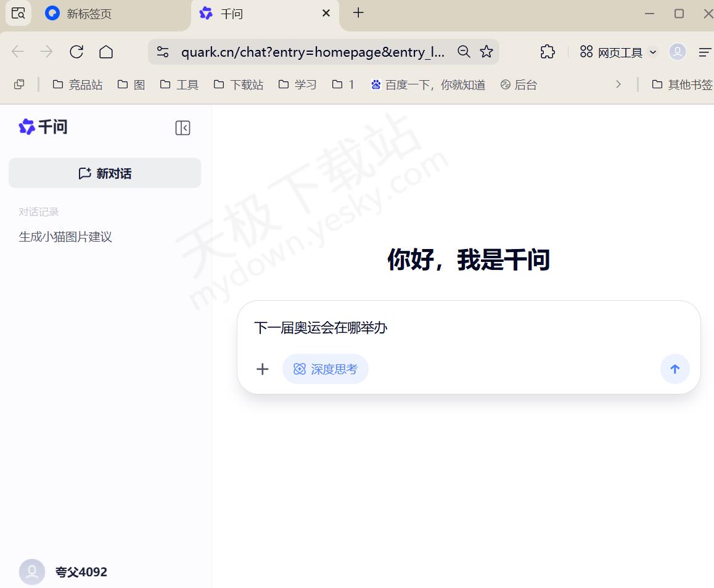Viewport: 714px width, 588px height.
Task: Click the zoom magnifier in address bar
Action: click(464, 52)
